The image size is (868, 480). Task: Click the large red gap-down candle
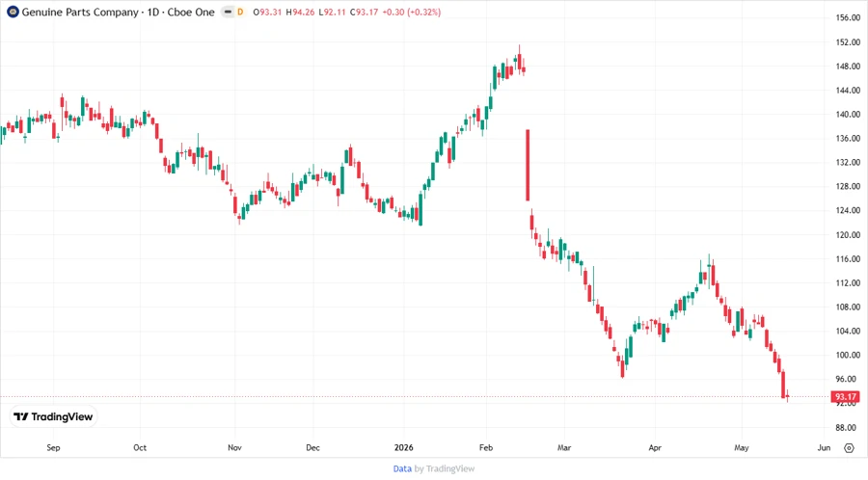528,165
